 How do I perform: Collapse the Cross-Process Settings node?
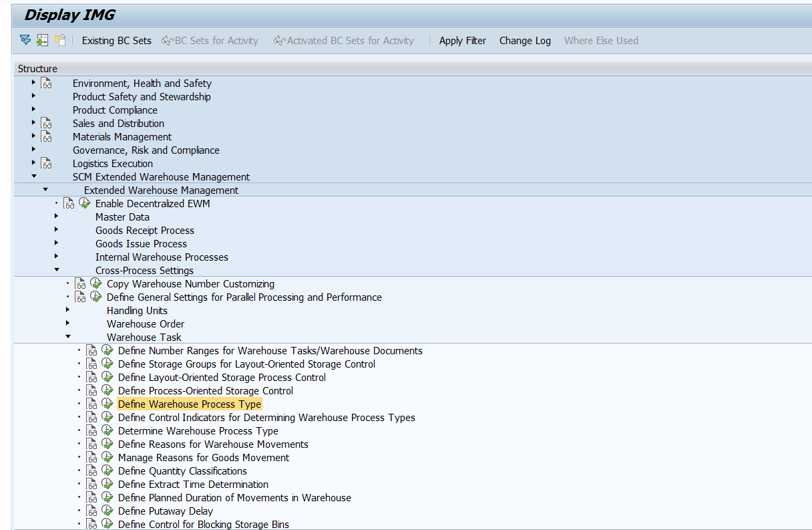[56, 270]
